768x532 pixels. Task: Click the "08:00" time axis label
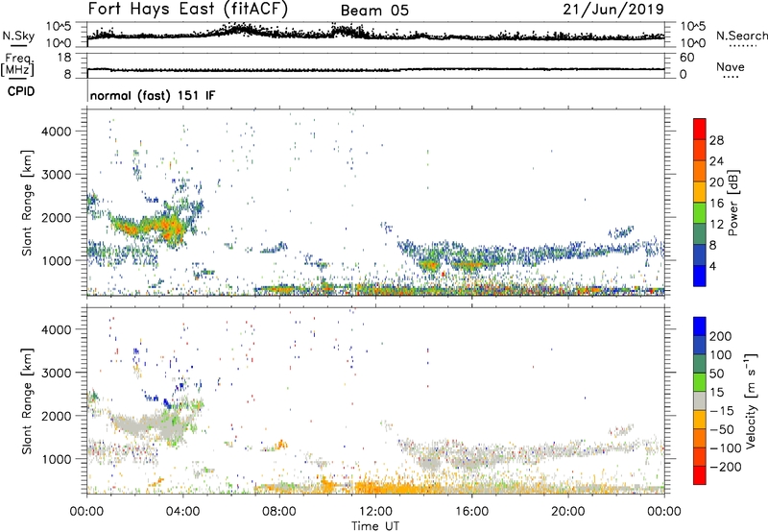point(279,512)
